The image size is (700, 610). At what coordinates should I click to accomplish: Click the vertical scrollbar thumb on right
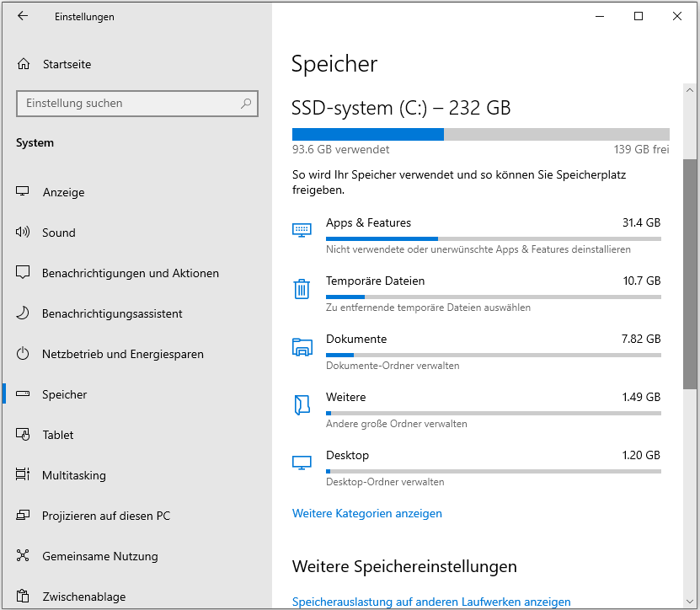(x=690, y=270)
